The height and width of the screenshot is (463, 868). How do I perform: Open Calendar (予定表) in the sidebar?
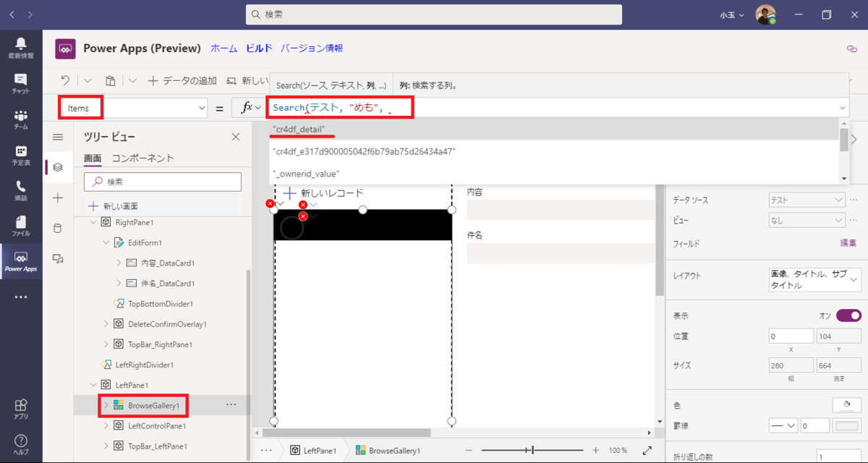(20, 155)
